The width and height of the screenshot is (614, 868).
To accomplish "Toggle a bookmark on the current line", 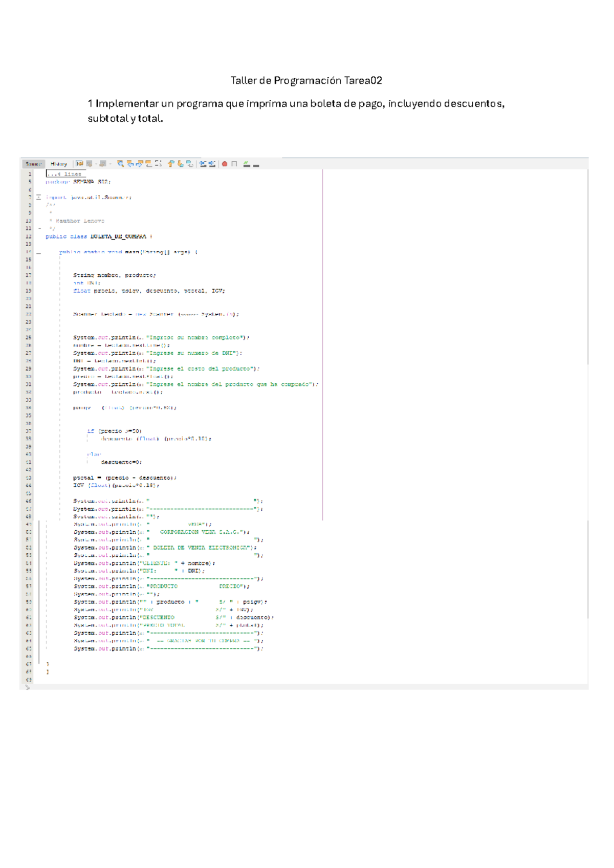I will [x=190, y=164].
